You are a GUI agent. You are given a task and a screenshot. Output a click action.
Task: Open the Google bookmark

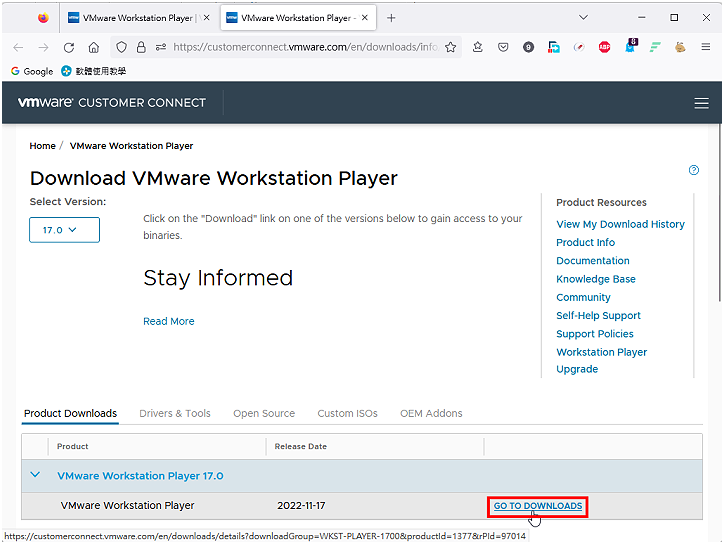click(32, 71)
